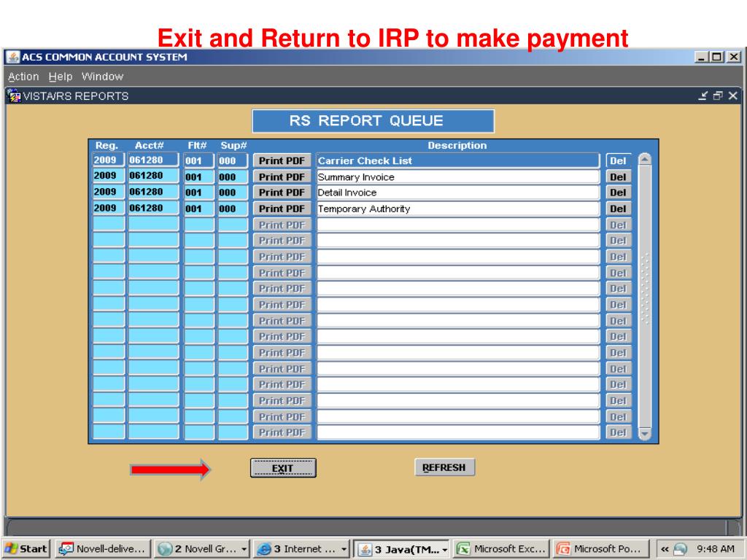Select the Carrier Check List description field
This screenshot has width=747, height=560.
[458, 161]
